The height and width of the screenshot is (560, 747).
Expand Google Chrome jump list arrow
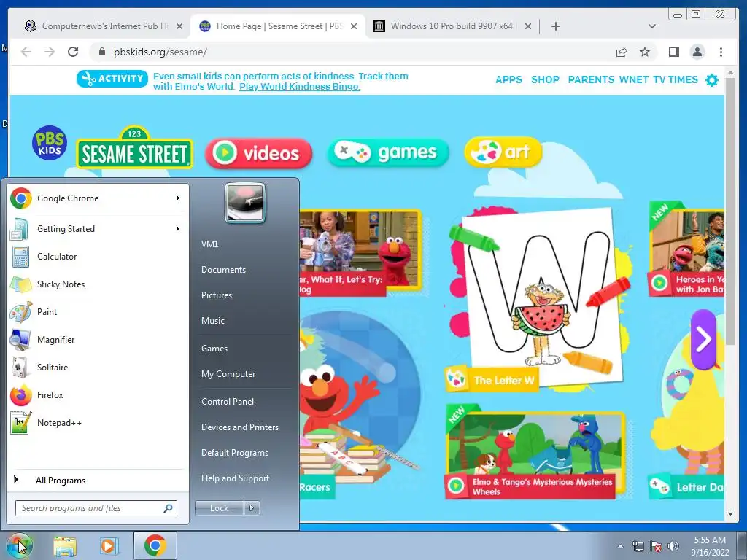point(178,198)
